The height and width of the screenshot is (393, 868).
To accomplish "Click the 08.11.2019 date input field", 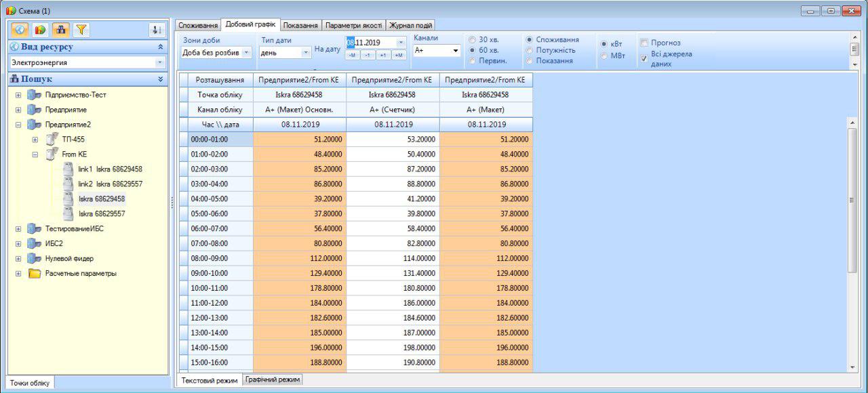I will tap(370, 42).
